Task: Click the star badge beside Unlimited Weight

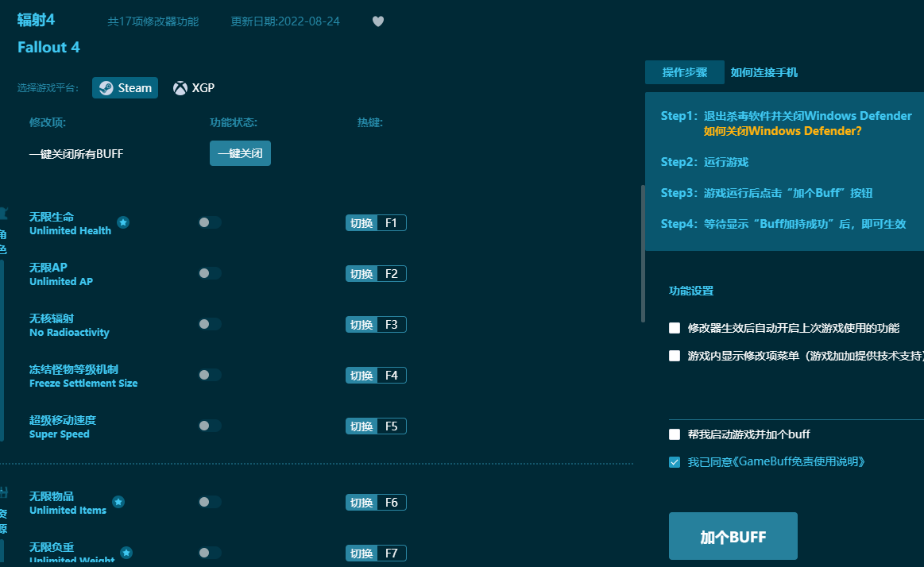Action: pos(126,552)
